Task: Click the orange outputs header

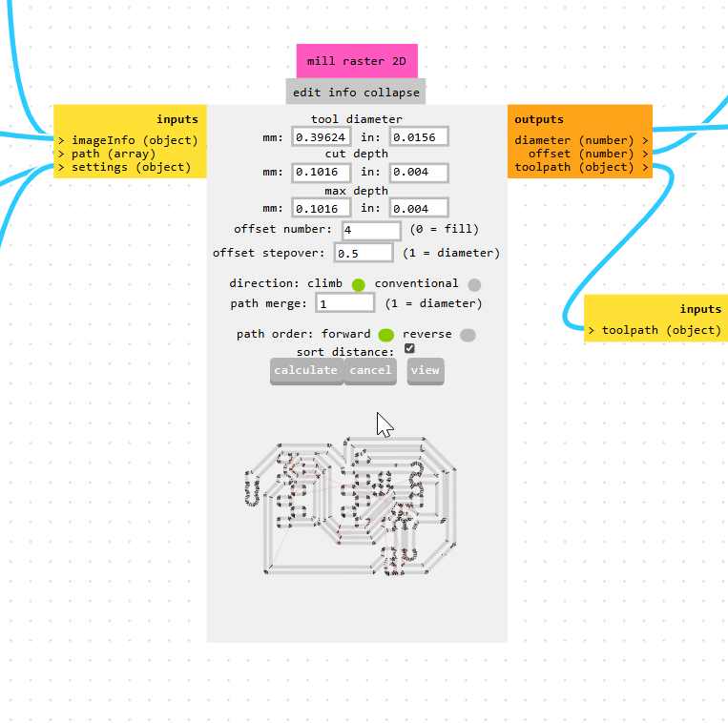Action: (538, 119)
